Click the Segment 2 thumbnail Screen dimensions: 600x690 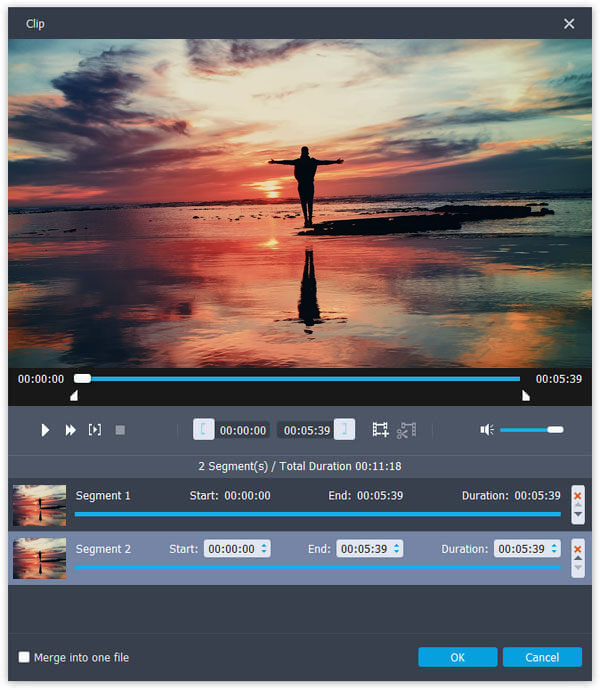40,558
